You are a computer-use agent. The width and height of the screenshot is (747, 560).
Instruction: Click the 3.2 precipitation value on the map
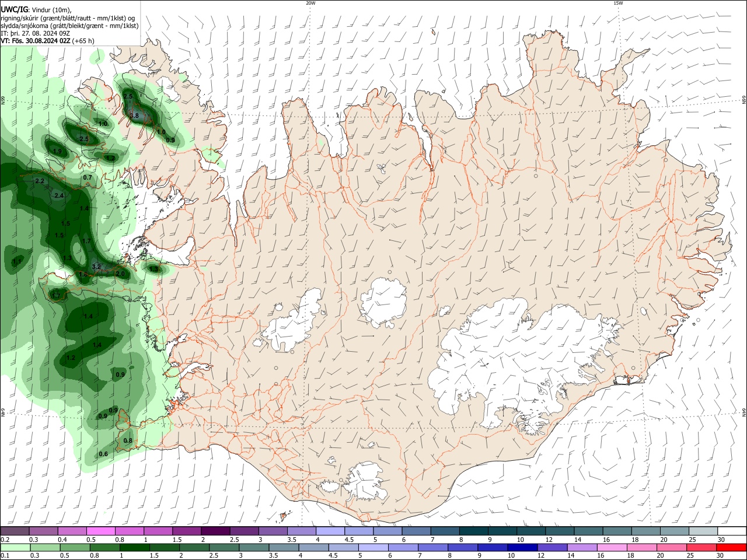click(x=97, y=267)
